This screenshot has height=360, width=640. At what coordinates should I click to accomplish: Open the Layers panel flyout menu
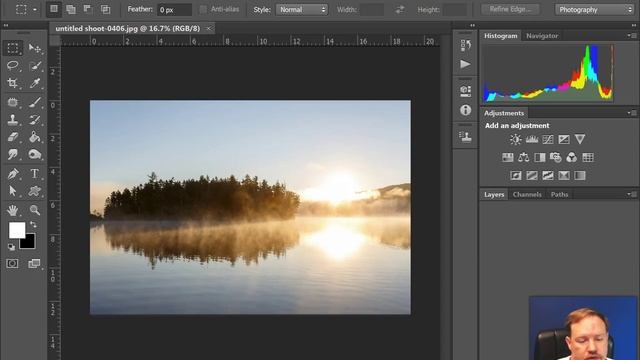point(632,195)
